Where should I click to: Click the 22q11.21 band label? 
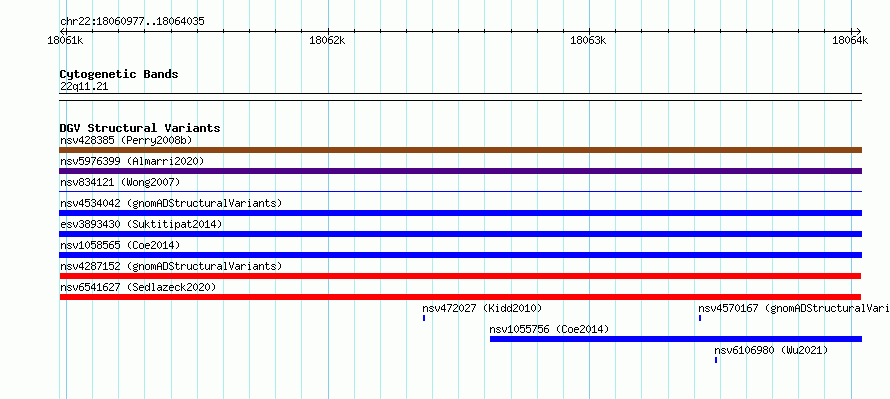click(84, 87)
